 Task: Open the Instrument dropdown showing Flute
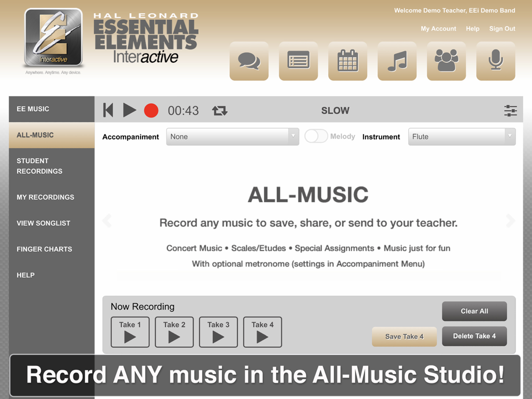tap(462, 137)
